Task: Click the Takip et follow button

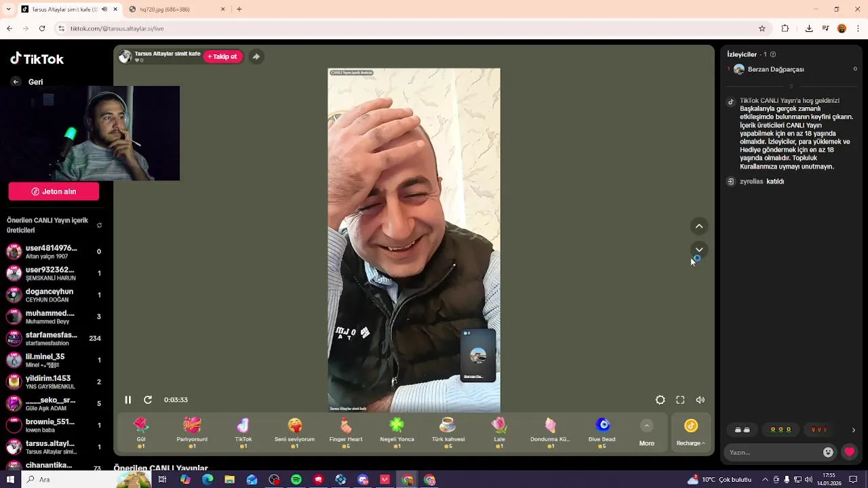Action: click(x=223, y=57)
